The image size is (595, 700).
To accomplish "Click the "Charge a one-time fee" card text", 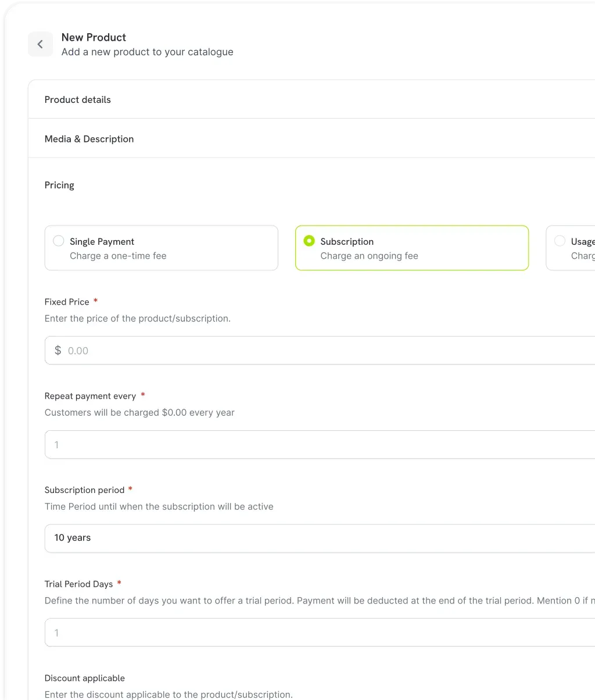I will coord(118,256).
